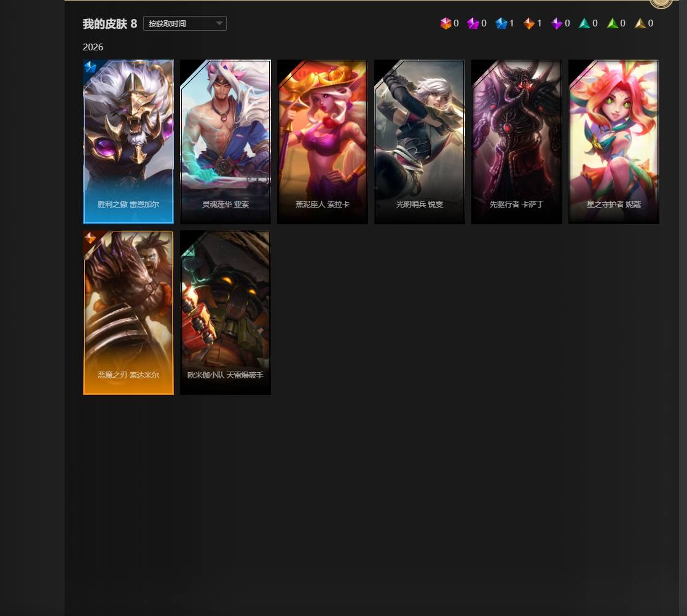This screenshot has height=616, width=687.
Task: Select the 星之守护者 妮蔻 skin card
Action: tap(614, 142)
